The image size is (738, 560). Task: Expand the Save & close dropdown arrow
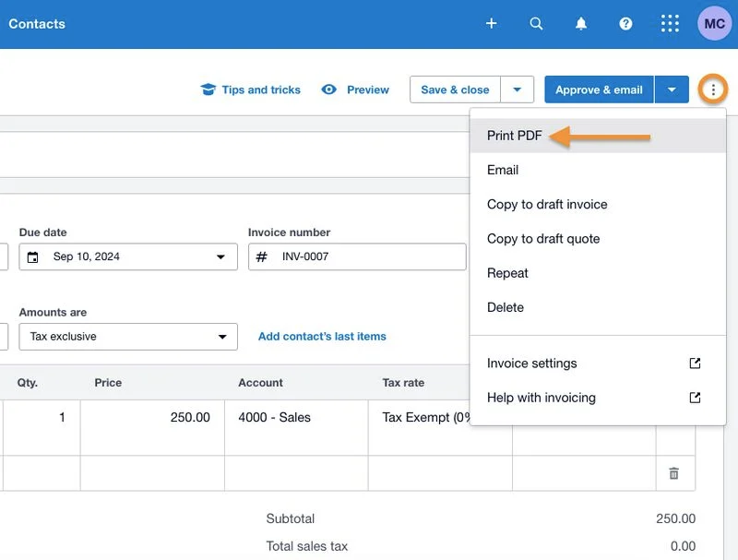517,89
